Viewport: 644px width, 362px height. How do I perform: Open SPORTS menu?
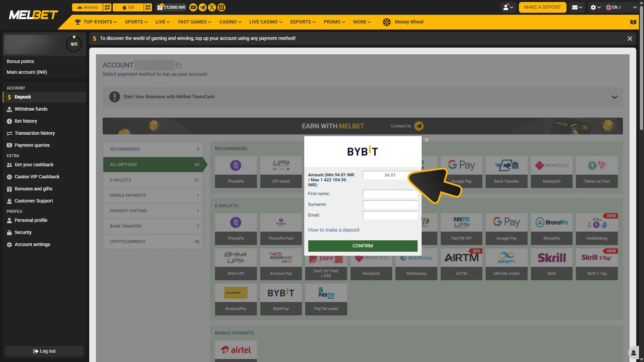coord(136,22)
